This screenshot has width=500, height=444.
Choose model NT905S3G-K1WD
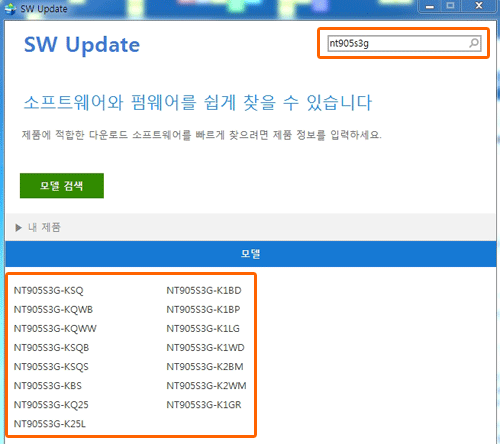[x=205, y=348]
